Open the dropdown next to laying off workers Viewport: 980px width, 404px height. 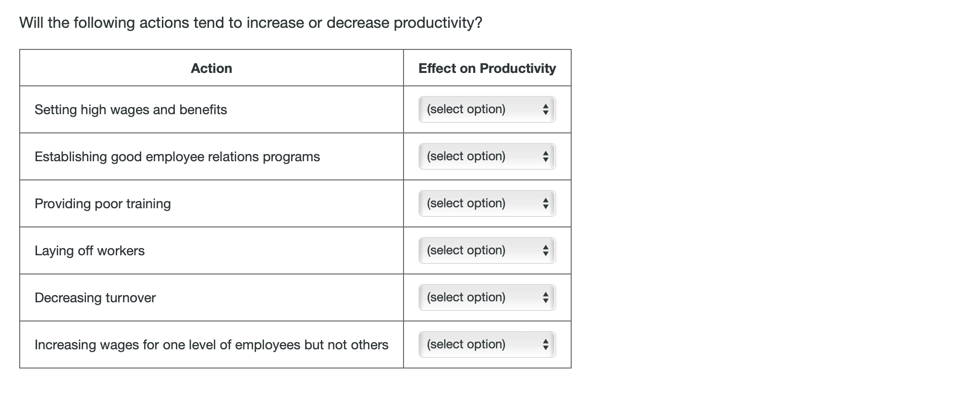[486, 250]
